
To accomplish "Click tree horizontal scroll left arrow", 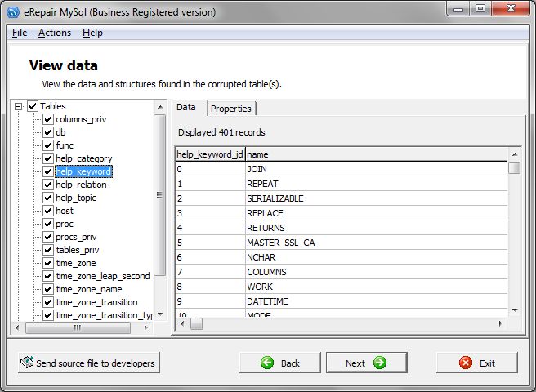I will click(x=17, y=327).
